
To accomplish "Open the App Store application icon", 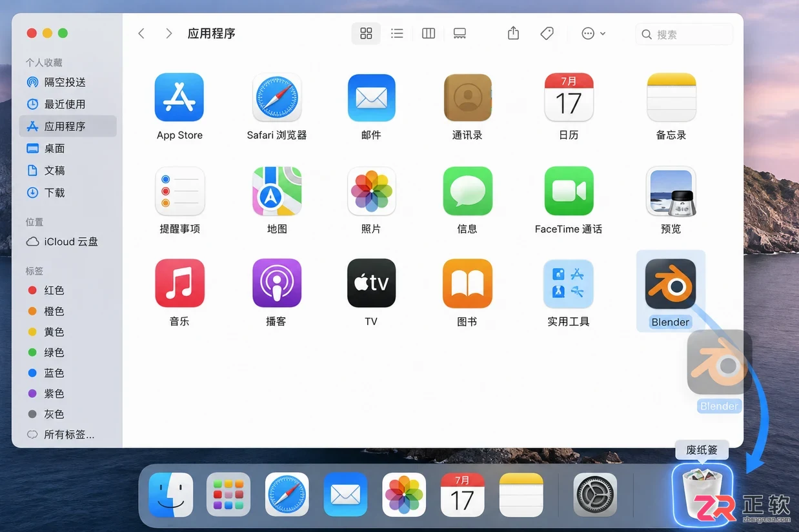I will [179, 97].
